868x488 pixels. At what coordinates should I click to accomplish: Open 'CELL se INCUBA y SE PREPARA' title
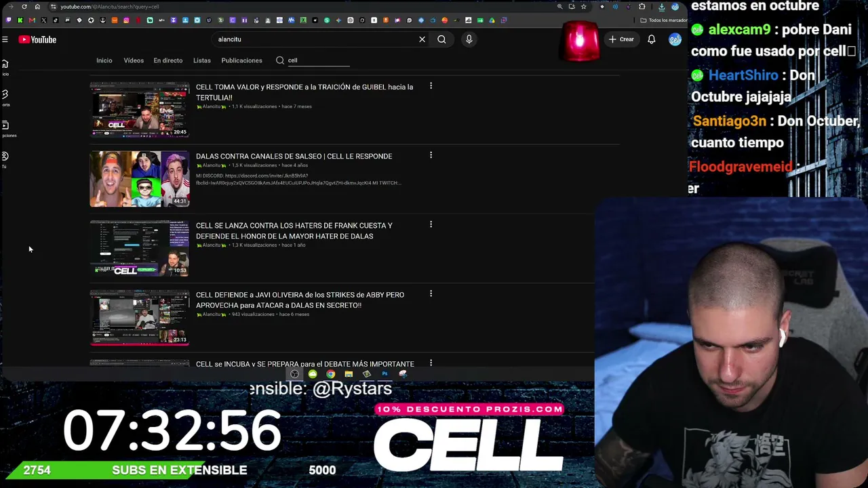coord(305,364)
